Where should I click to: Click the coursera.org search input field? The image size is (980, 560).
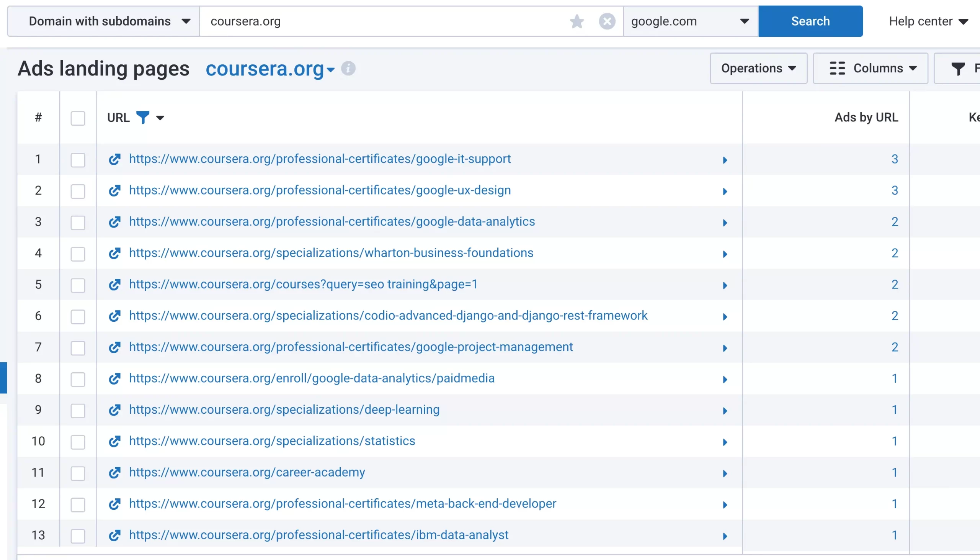click(384, 21)
